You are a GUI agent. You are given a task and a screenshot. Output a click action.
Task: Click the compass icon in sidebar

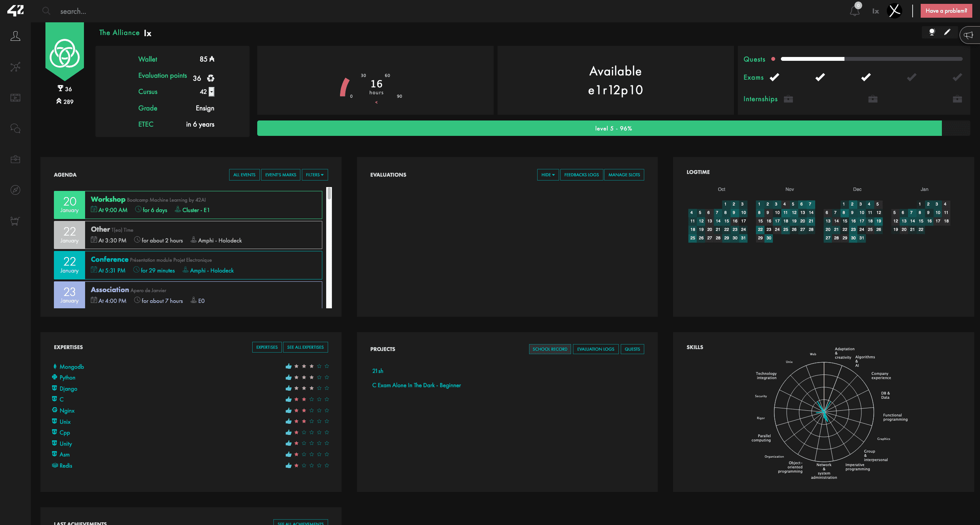(x=15, y=190)
